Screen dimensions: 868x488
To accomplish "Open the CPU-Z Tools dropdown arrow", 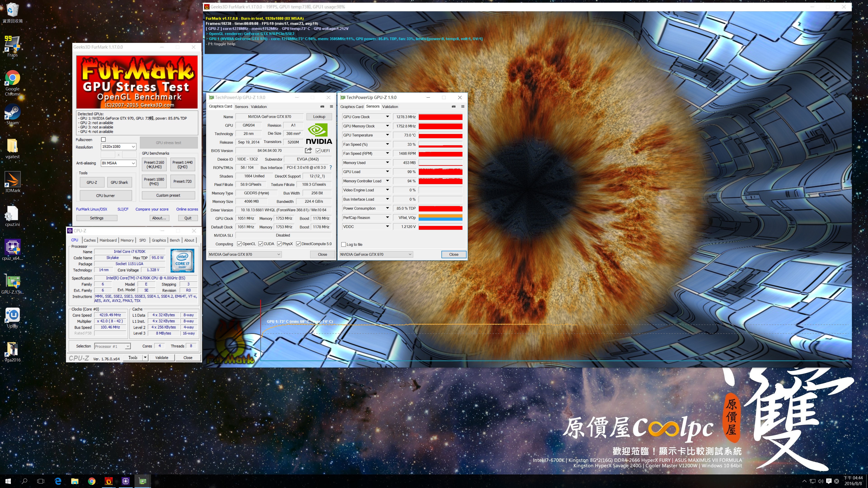I will (x=145, y=358).
